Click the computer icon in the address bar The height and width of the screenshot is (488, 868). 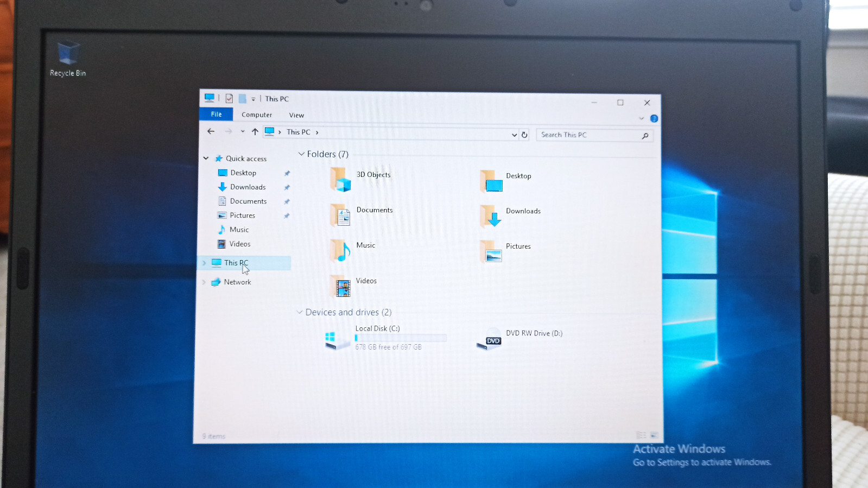(x=270, y=131)
